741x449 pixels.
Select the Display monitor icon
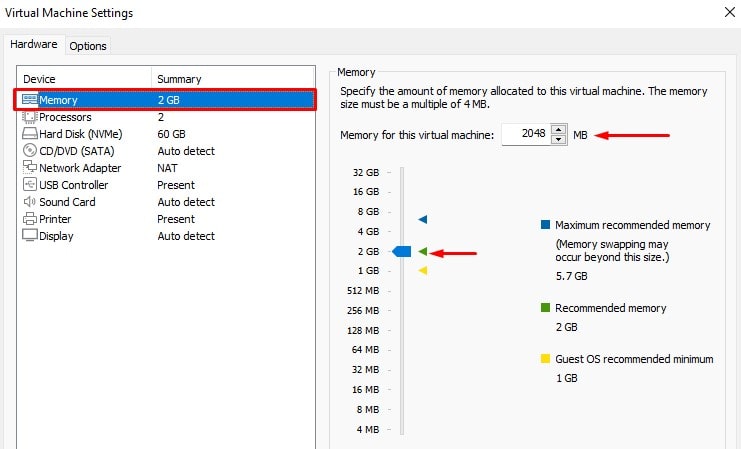click(29, 235)
